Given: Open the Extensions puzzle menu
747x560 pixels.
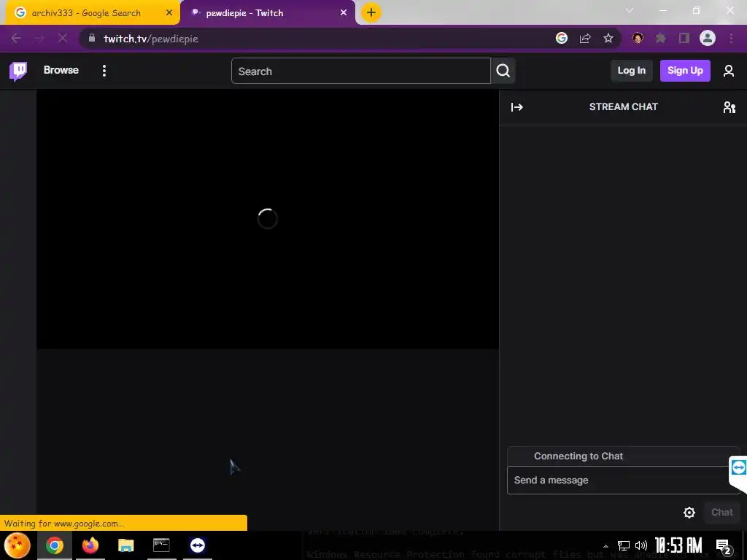Looking at the screenshot, I should point(661,38).
